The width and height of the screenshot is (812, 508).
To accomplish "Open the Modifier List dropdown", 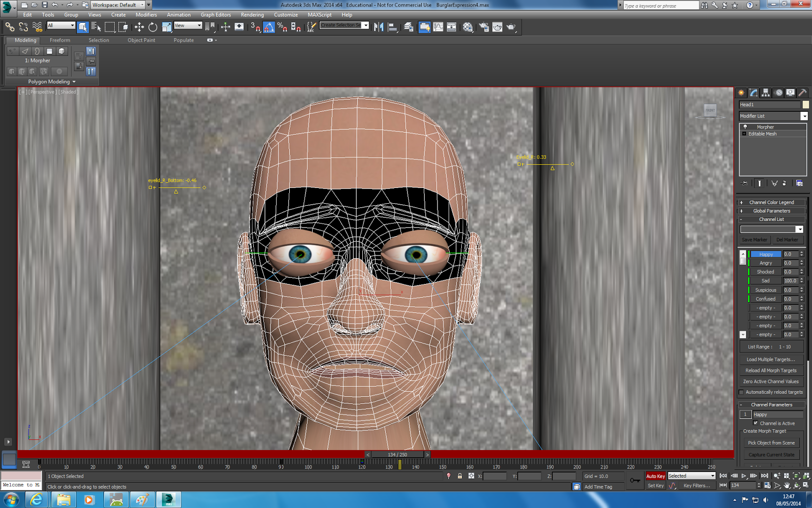I will click(x=803, y=116).
